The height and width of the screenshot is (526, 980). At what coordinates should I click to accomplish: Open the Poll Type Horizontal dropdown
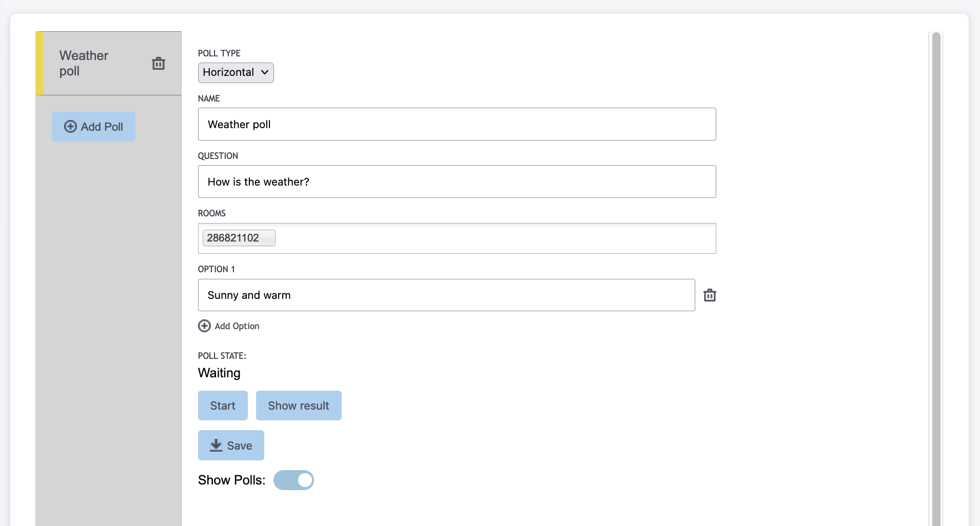point(236,73)
